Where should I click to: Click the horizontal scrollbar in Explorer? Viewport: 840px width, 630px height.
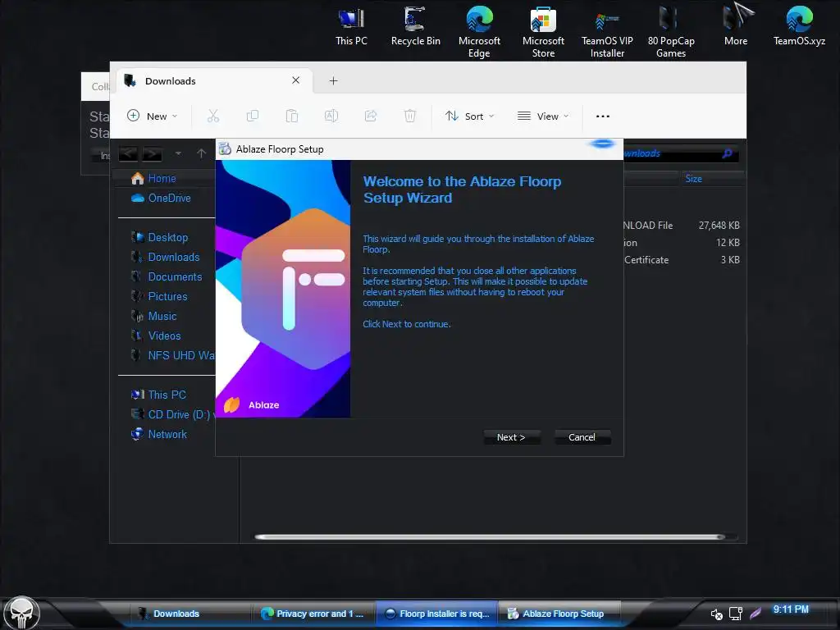pos(490,536)
